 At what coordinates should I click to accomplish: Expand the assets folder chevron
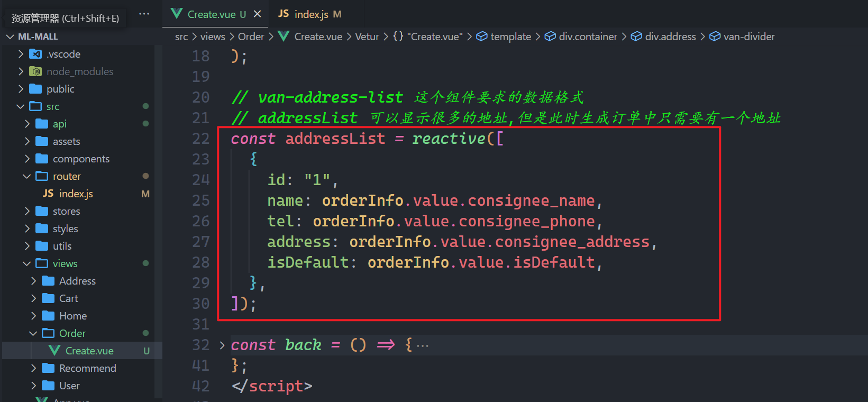[27, 141]
